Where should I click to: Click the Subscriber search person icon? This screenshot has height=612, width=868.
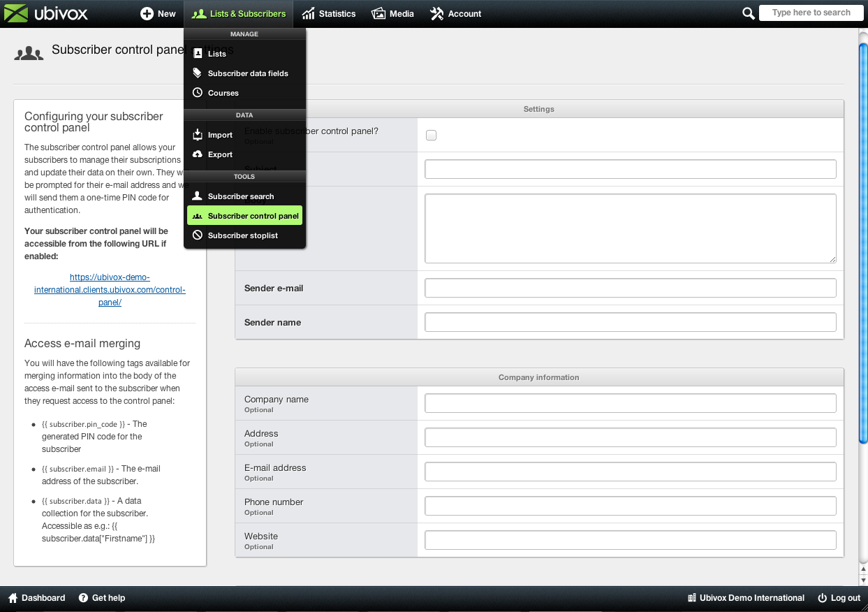[x=198, y=196]
